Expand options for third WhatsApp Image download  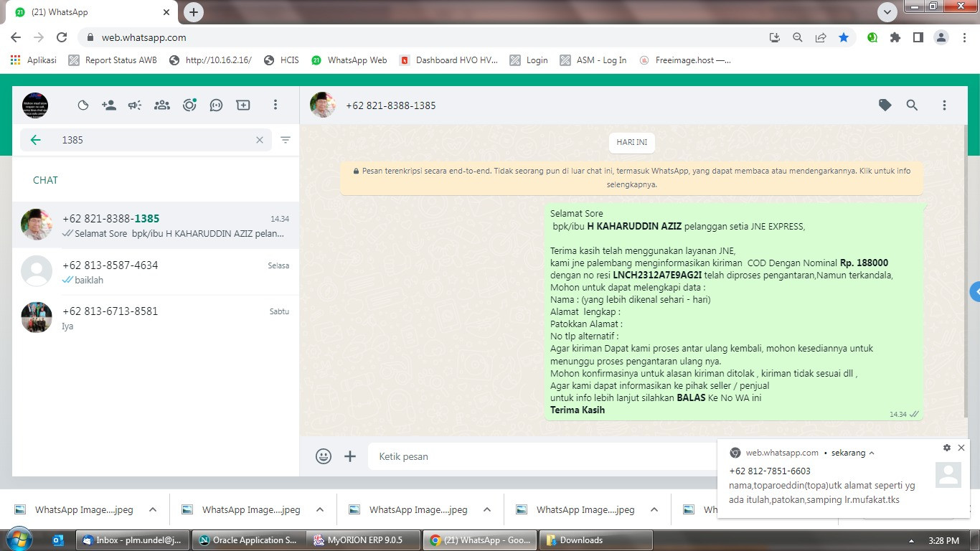(487, 509)
